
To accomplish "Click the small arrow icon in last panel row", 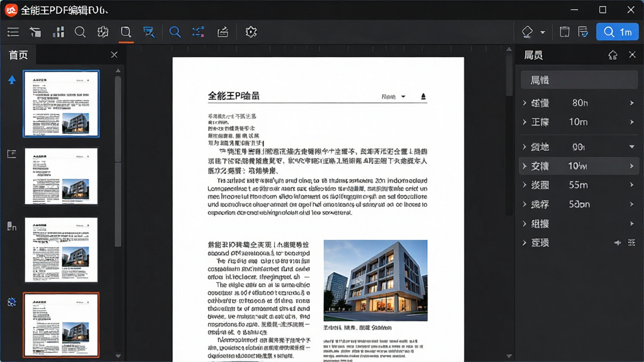I will coord(618,243).
